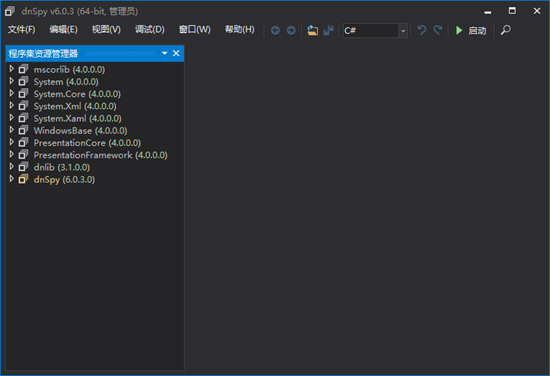Click the mscorlib assembly icon

23,69
